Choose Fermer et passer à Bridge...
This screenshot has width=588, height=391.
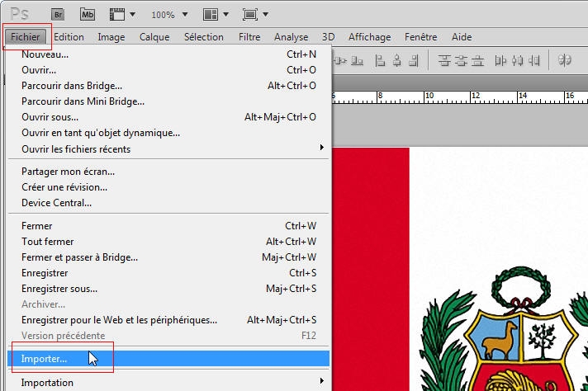tap(168, 257)
